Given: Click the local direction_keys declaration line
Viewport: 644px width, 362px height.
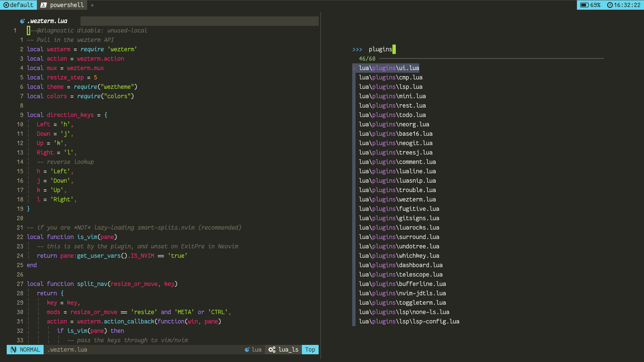Looking at the screenshot, I should coord(67,115).
